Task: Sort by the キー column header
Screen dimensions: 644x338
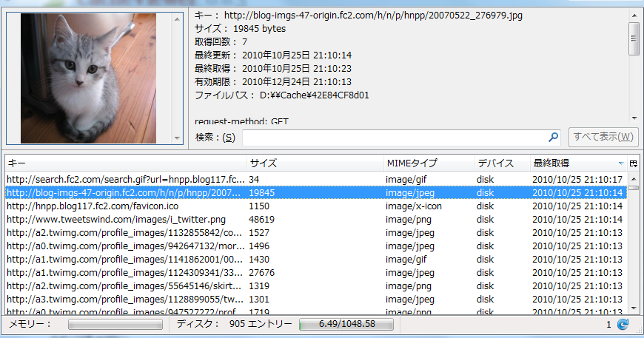Action: click(126, 163)
